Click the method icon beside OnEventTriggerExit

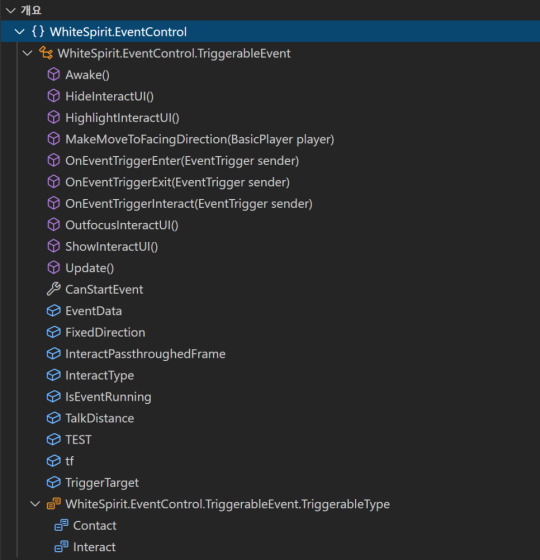point(54,182)
